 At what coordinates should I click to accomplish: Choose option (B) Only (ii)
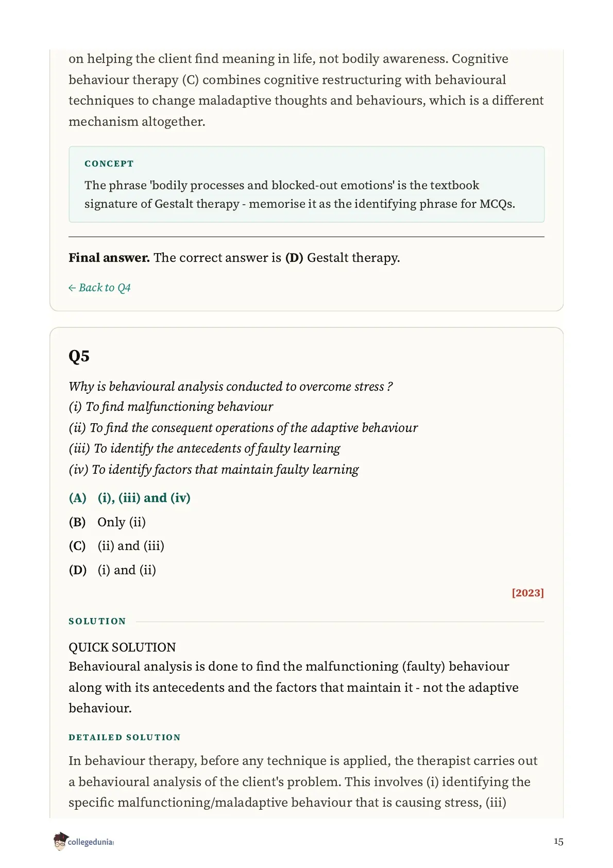coord(107,522)
